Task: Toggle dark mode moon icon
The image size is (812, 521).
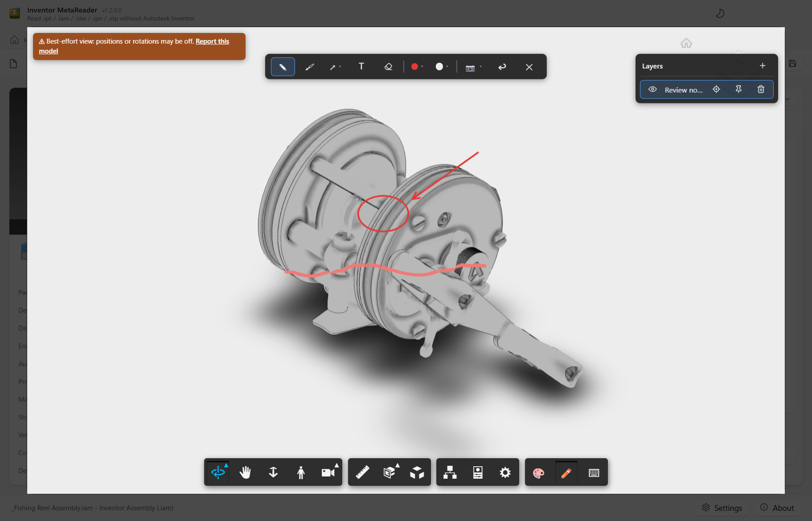Action: 720,13
